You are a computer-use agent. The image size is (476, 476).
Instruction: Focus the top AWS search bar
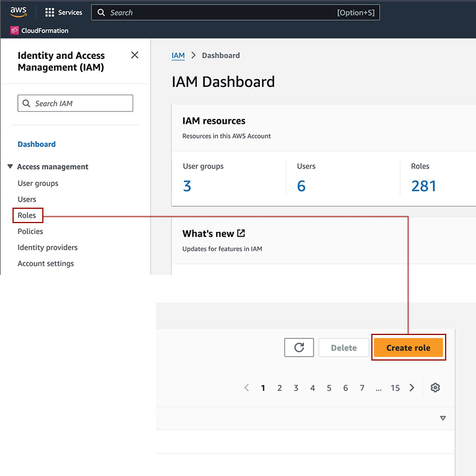point(235,12)
